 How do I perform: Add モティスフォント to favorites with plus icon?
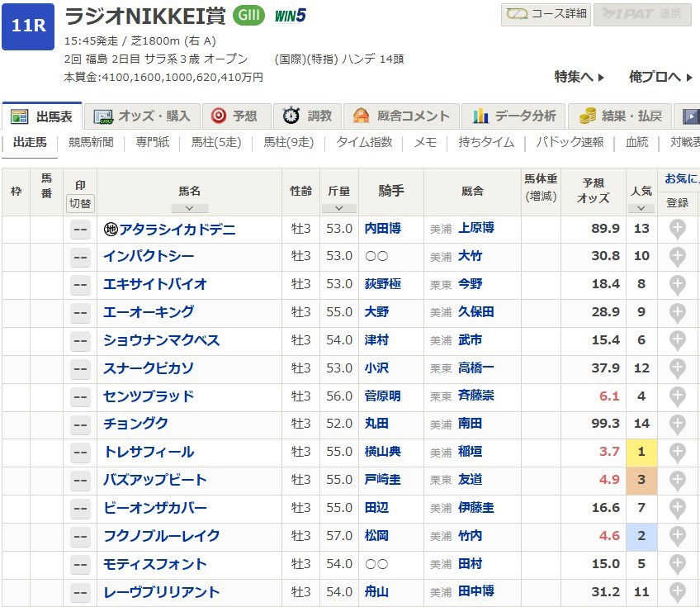(x=677, y=565)
